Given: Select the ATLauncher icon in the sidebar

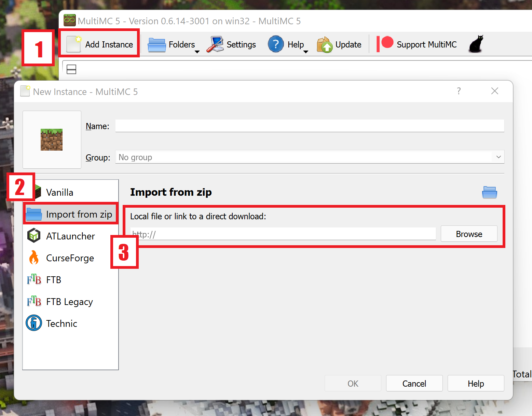Looking at the screenshot, I should 34,236.
